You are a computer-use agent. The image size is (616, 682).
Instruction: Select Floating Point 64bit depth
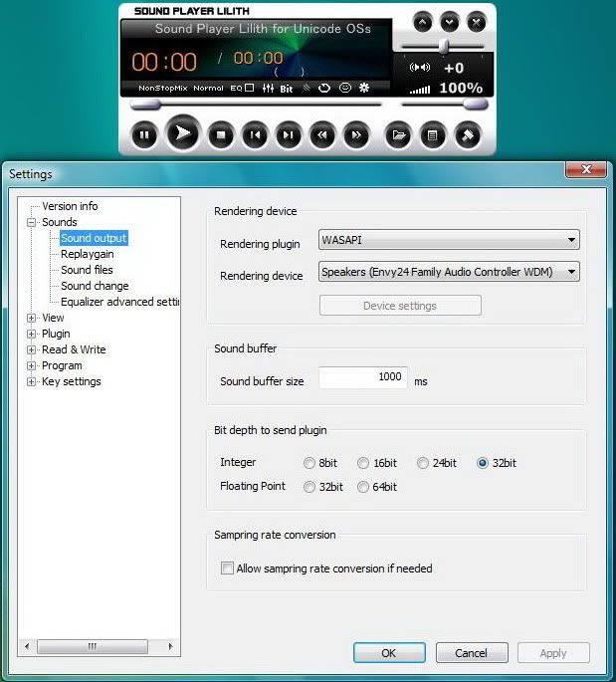pos(363,487)
